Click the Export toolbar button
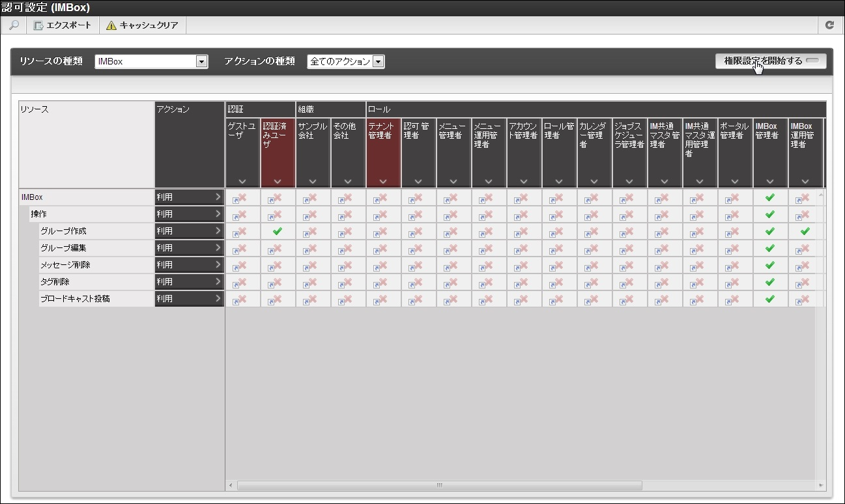845x504 pixels. 63,25
